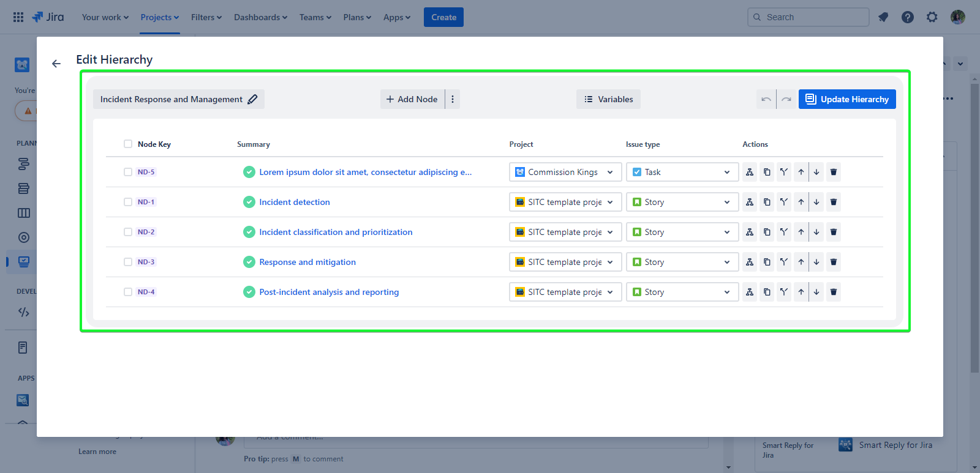Click the hierarchy tree icon for ND-4
This screenshot has height=473, width=980.
(x=750, y=292)
